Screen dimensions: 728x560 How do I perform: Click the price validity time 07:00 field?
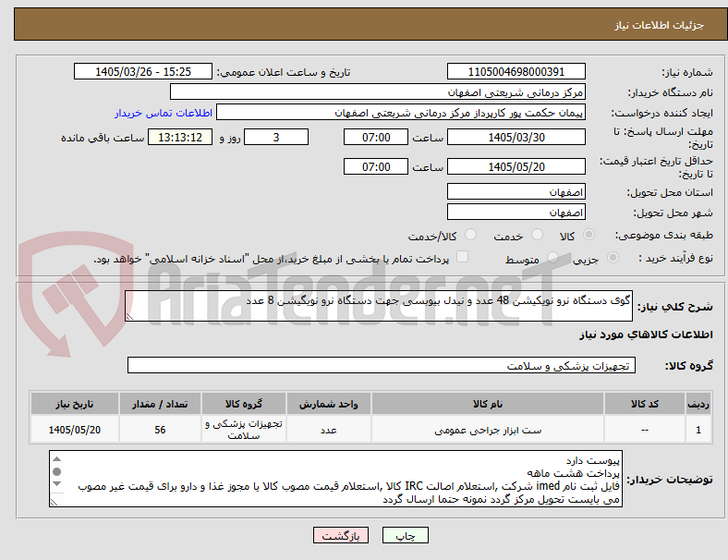tap(376, 166)
